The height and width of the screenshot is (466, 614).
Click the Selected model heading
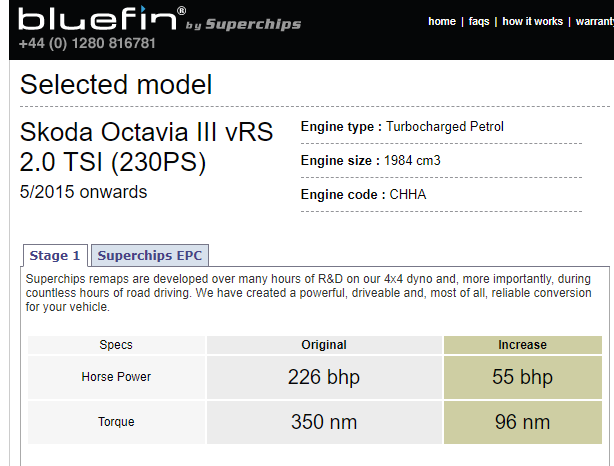[x=116, y=85]
